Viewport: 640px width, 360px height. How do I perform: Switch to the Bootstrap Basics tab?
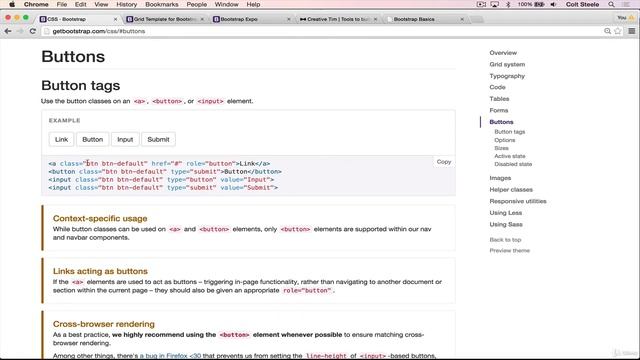point(424,19)
